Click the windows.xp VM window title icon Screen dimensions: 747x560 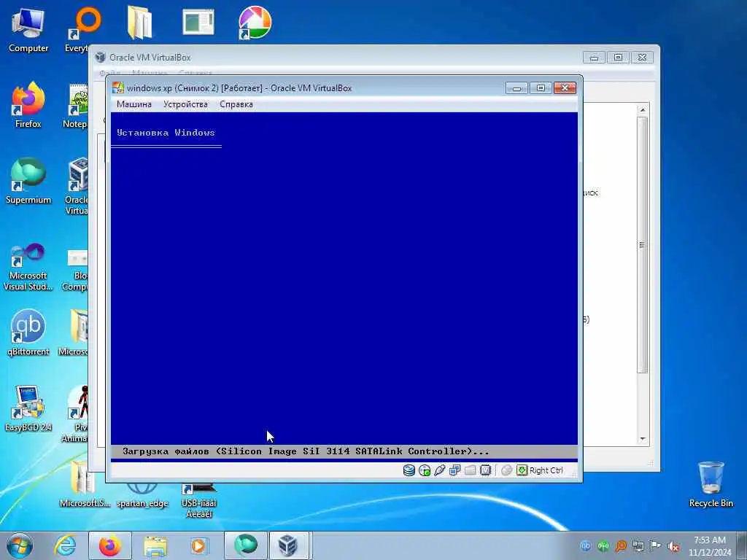(117, 87)
